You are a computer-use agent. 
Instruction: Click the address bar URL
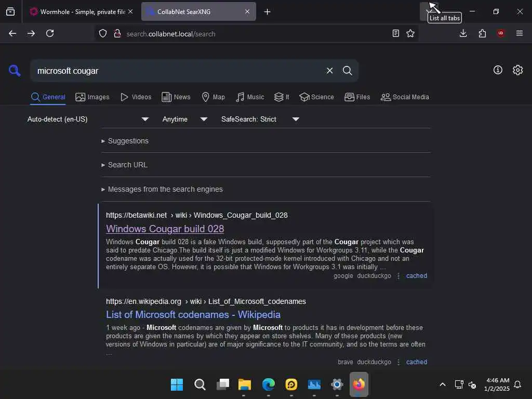pyautogui.click(x=170, y=34)
